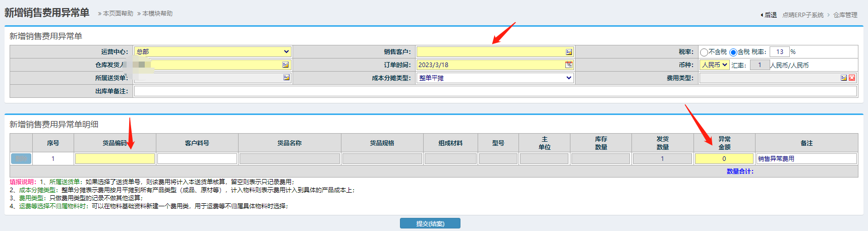Click the 组成材料 column header

tap(450, 143)
